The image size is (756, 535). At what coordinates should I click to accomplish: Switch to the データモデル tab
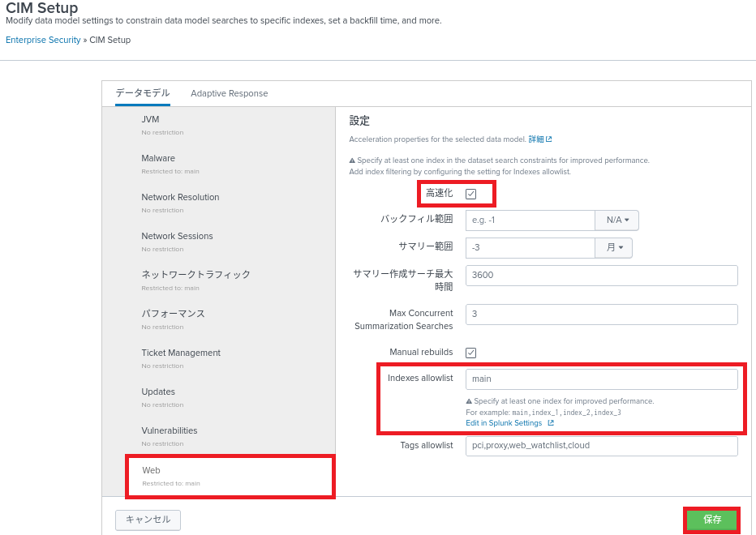click(143, 93)
